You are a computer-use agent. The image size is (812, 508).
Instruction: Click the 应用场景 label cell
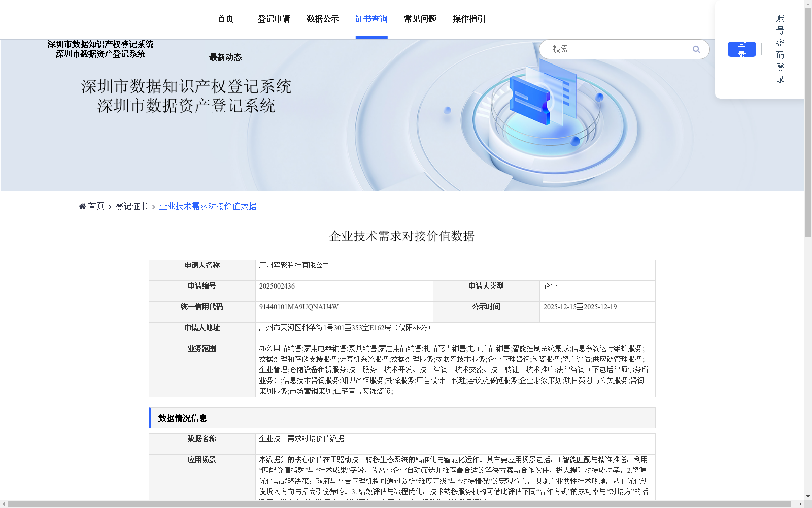tap(202, 478)
